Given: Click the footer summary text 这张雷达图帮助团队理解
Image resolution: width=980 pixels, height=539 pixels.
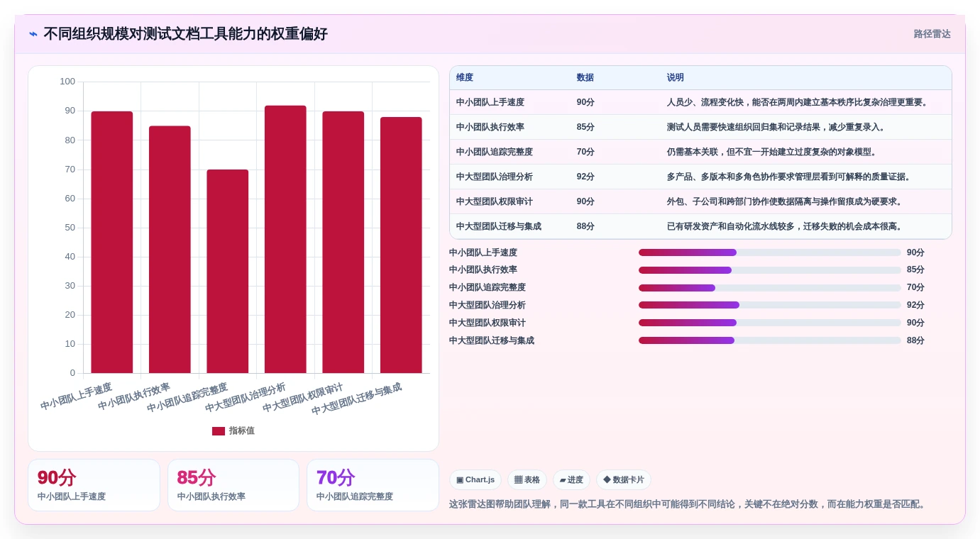Looking at the screenshot, I should click(x=688, y=504).
